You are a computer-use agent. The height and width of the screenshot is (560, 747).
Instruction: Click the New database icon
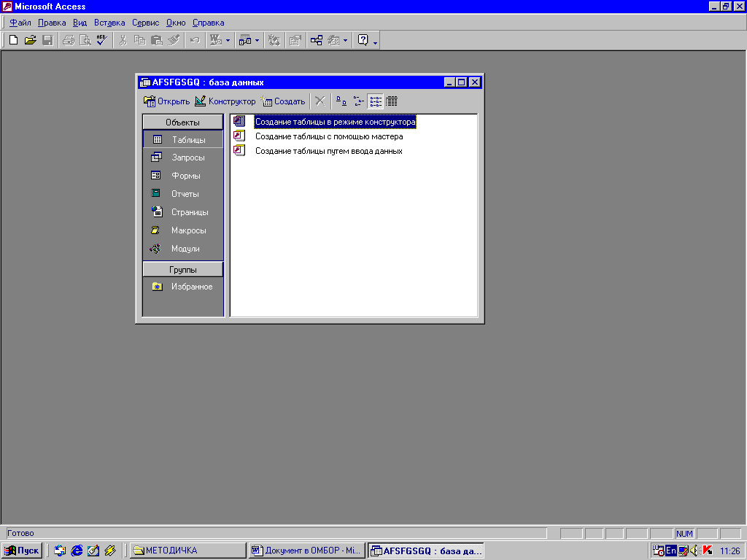click(14, 40)
